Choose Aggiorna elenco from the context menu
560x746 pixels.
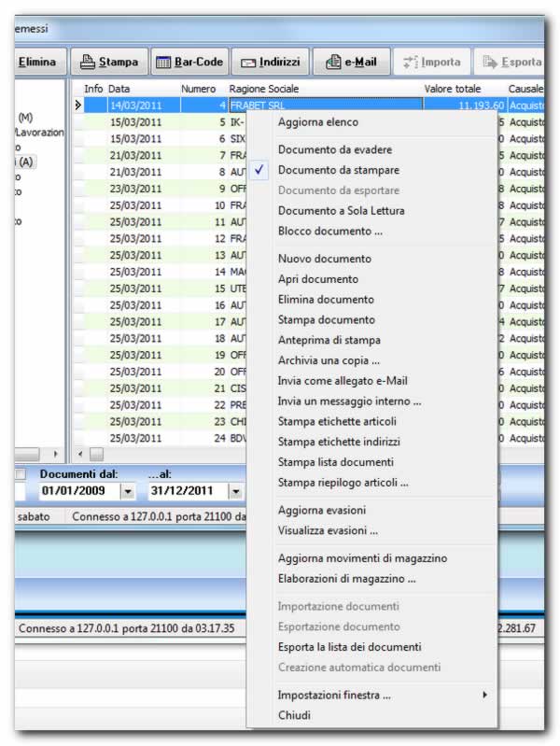pos(317,122)
